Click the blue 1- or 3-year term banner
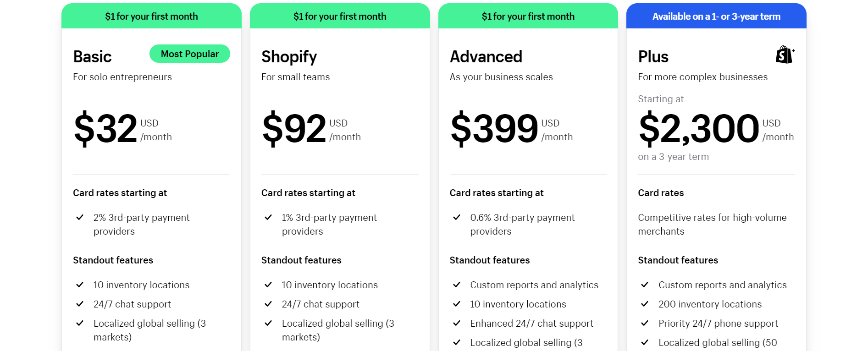Screen dimensions: 868x351 716,16
